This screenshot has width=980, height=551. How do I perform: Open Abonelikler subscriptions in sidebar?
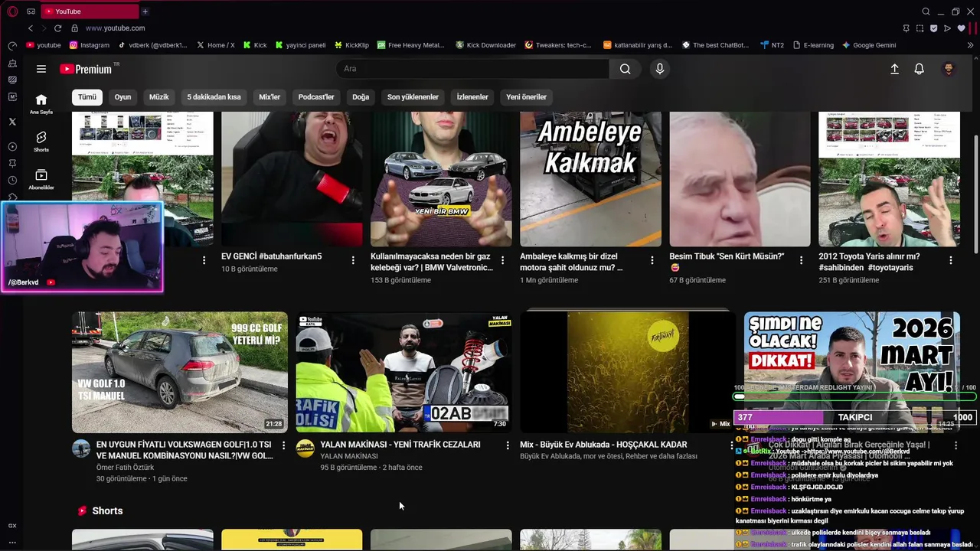(41, 180)
